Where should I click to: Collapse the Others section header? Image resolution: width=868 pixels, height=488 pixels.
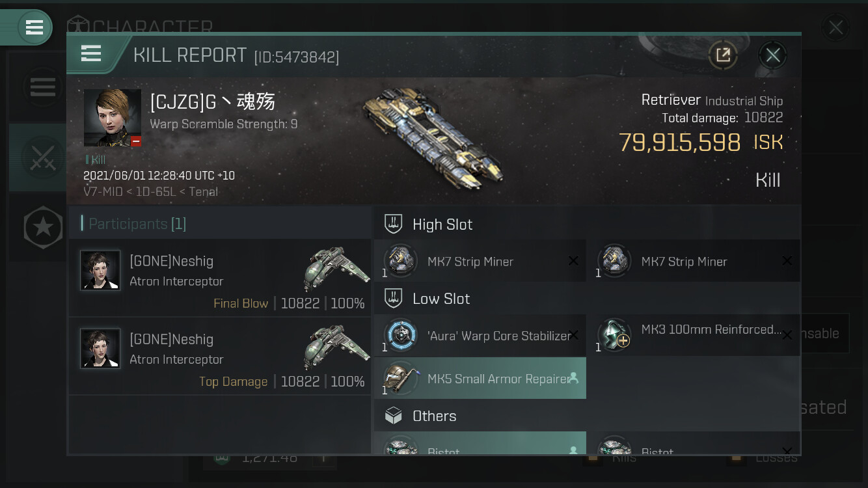tap(587, 416)
